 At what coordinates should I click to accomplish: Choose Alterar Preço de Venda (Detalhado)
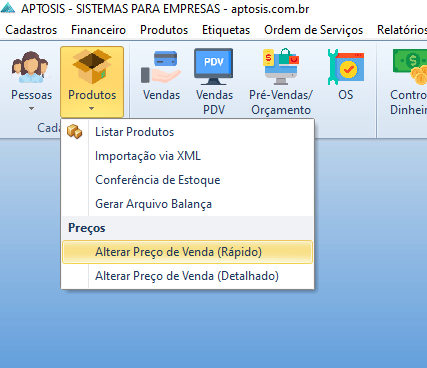coord(187,276)
